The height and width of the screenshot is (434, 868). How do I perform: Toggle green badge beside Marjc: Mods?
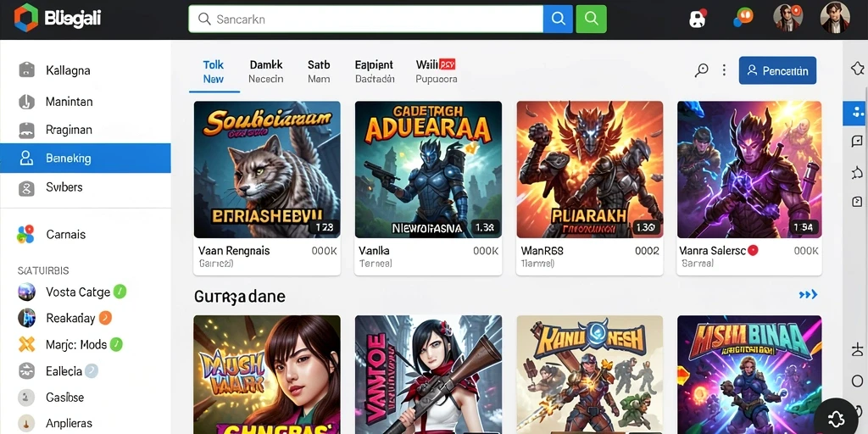click(115, 344)
